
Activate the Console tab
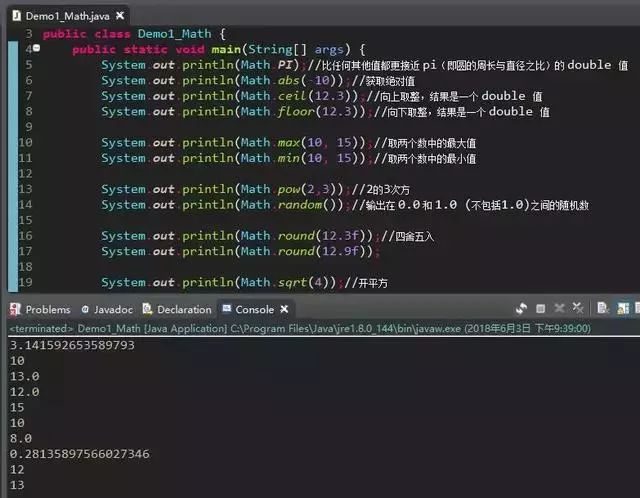coord(253,309)
